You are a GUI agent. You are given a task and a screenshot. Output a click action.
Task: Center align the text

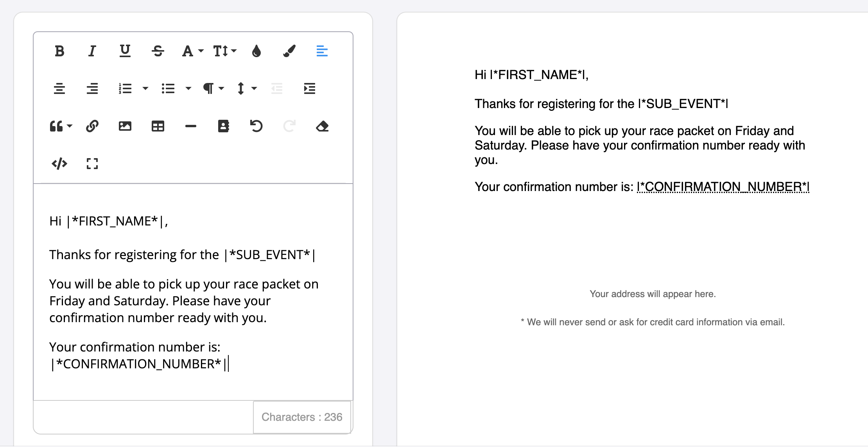pyautogui.click(x=59, y=88)
